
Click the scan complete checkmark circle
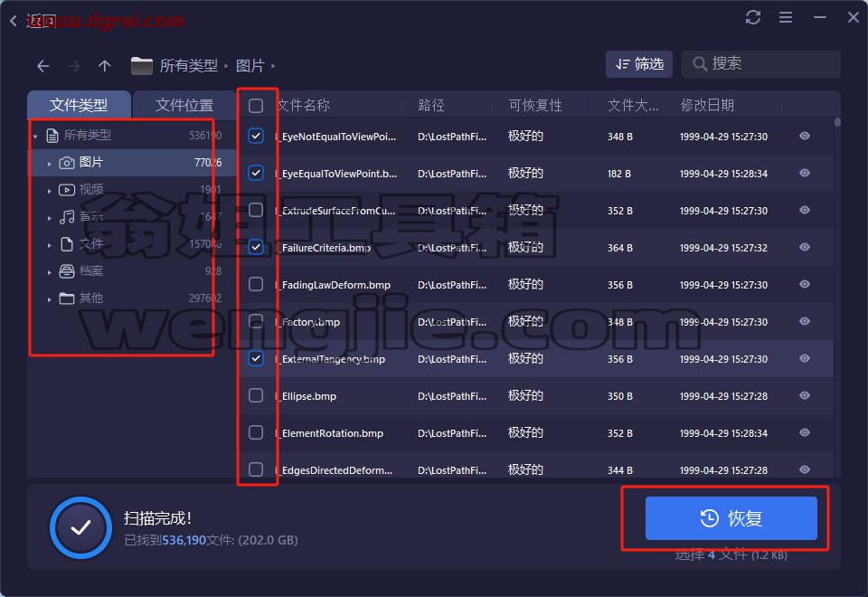80,527
